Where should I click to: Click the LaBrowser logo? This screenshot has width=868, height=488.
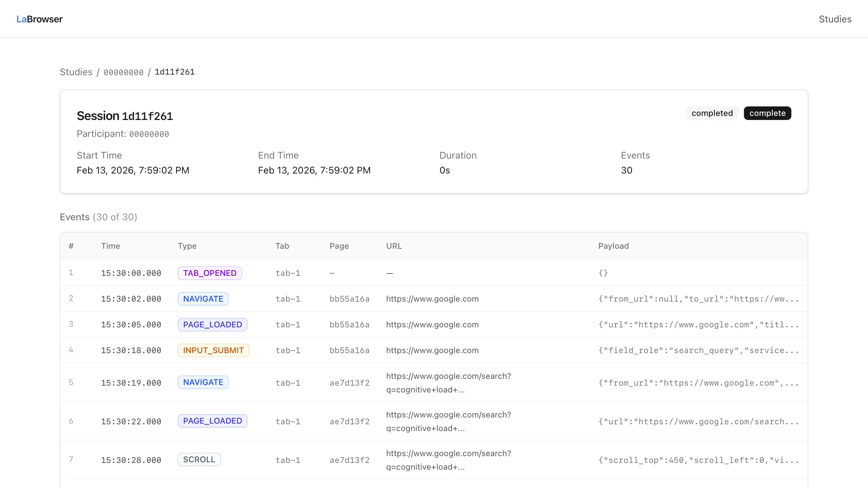point(39,19)
